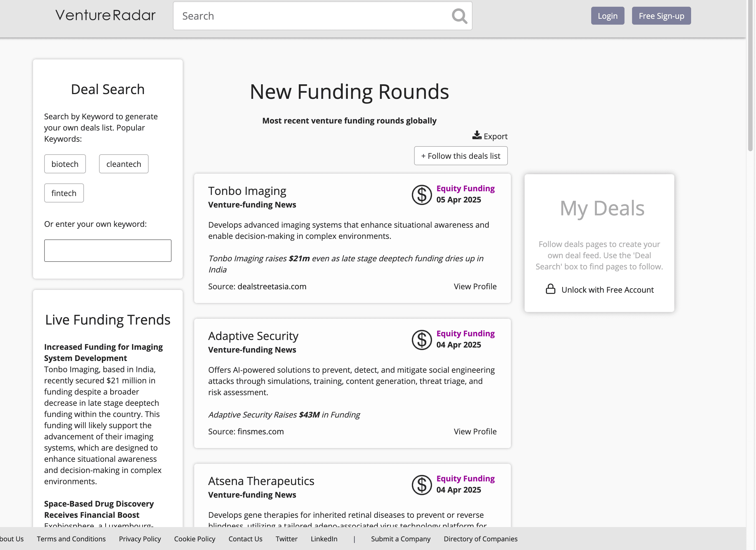Click Venture-funding News under Adaptive Security

(252, 349)
